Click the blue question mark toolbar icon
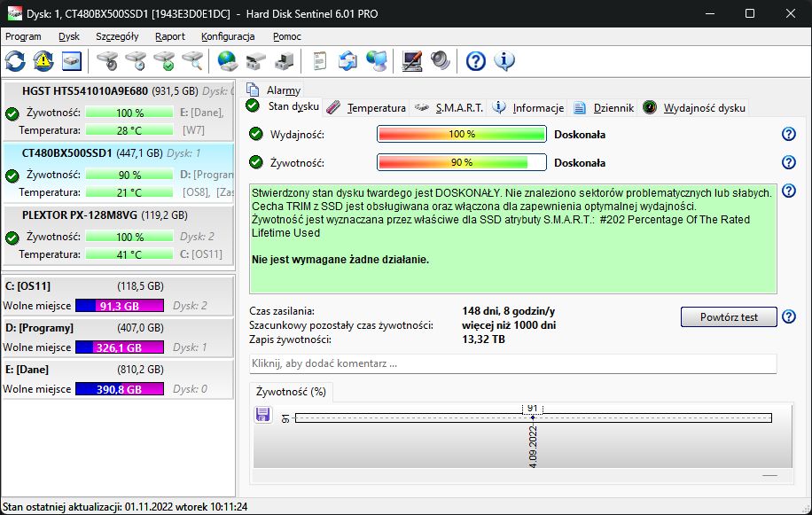Viewport: 812px width, 515px height. pos(476,61)
